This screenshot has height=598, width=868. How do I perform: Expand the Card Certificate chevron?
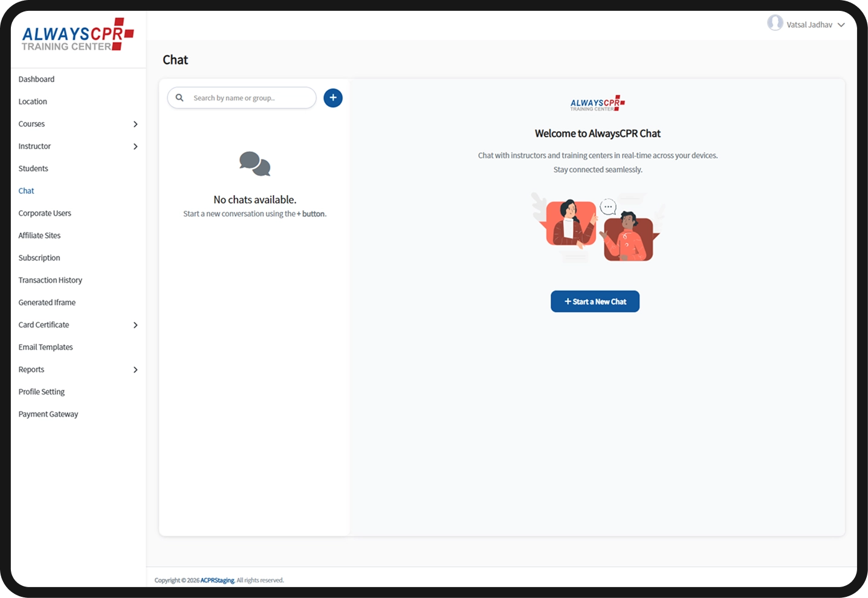[x=135, y=325]
